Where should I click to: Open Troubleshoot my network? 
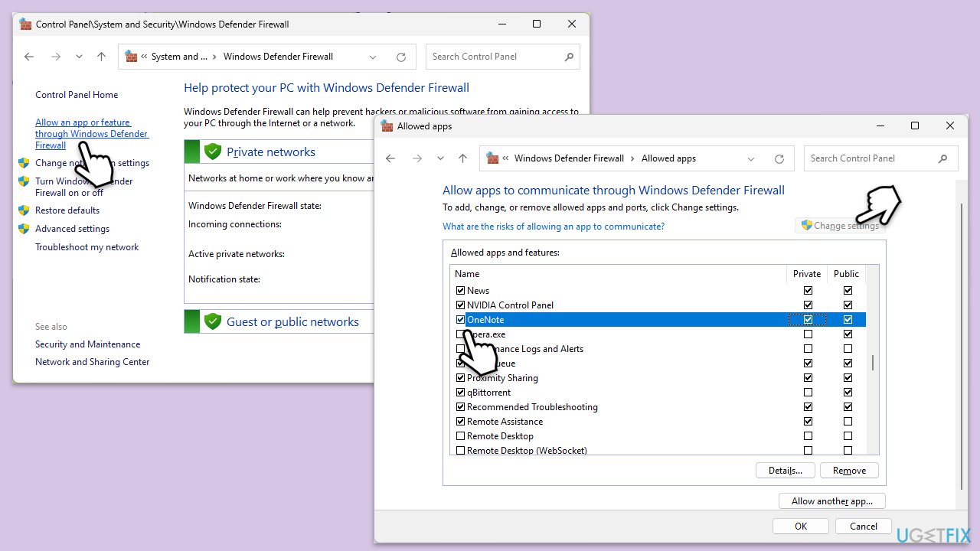87,247
